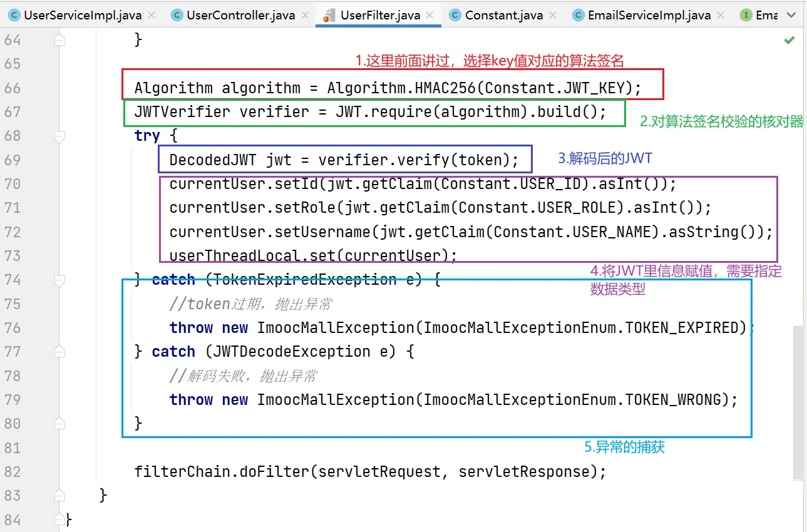Toggle the fold marker on line 77
The height and width of the screenshot is (532, 807).
(x=59, y=352)
